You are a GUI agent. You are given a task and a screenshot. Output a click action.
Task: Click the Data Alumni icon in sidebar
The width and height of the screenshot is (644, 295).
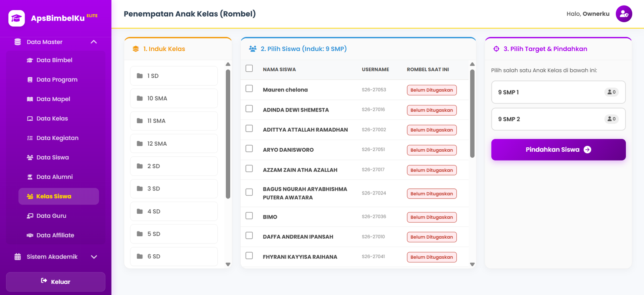30,177
